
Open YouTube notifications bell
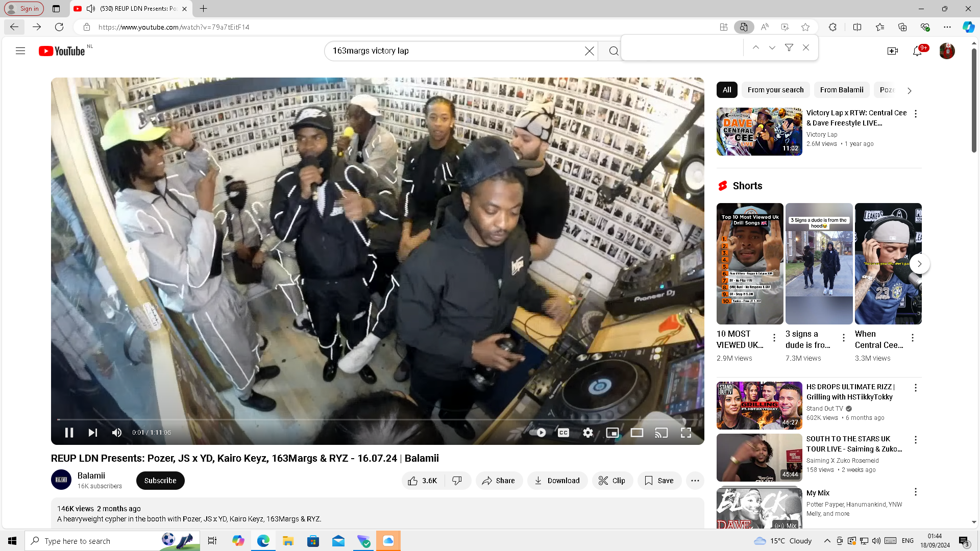(x=917, y=51)
